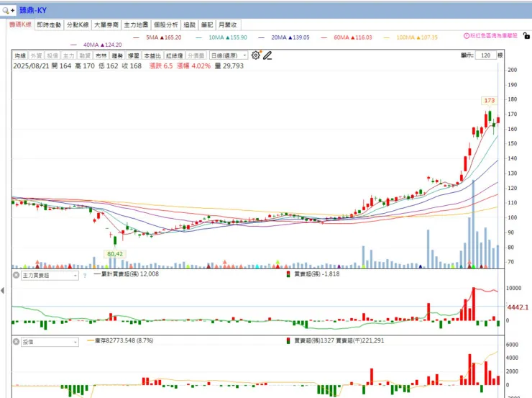Open the 日線(還原) period dropdown
Viewport: 532px width, 398px height.
[229, 55]
